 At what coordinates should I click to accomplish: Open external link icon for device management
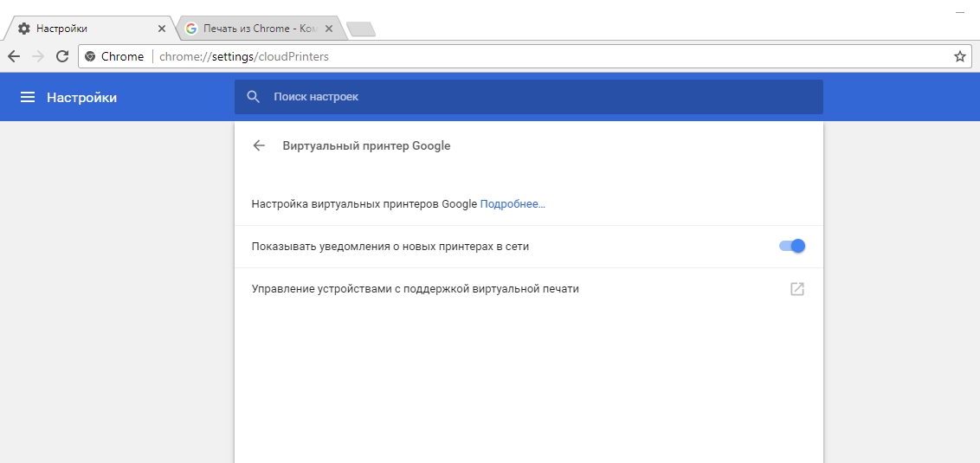tap(796, 289)
